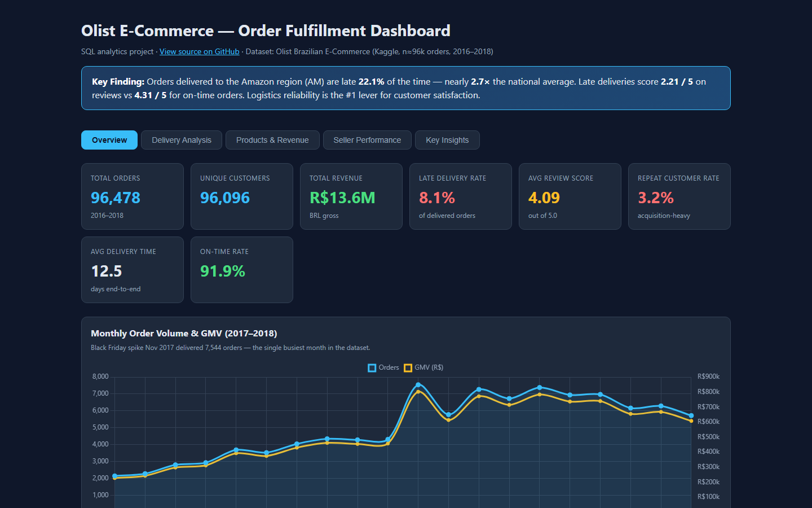This screenshot has height=508, width=812.
Task: Click the 4,000 left axis label
Action: pyautogui.click(x=100, y=444)
